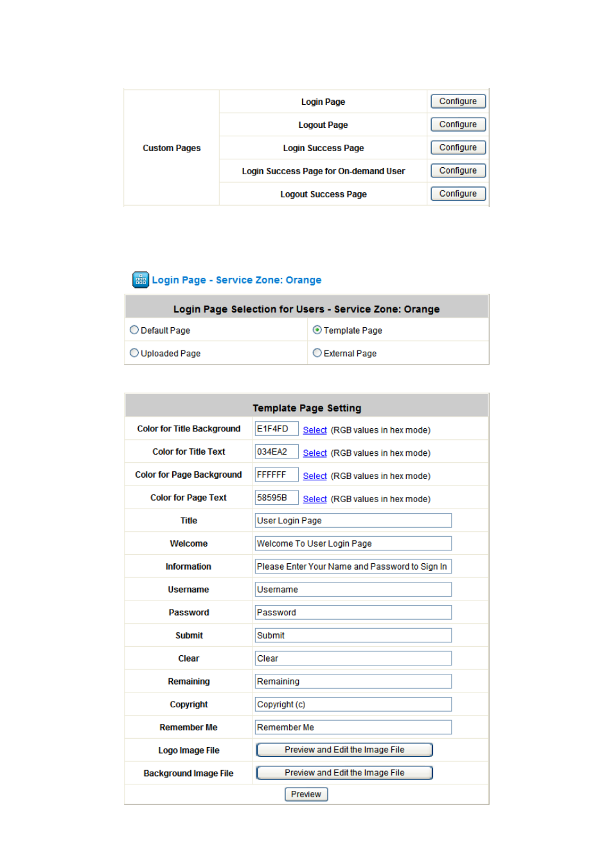The image size is (613, 868).
Task: Click Select link for Title Text color
Action: (x=315, y=453)
